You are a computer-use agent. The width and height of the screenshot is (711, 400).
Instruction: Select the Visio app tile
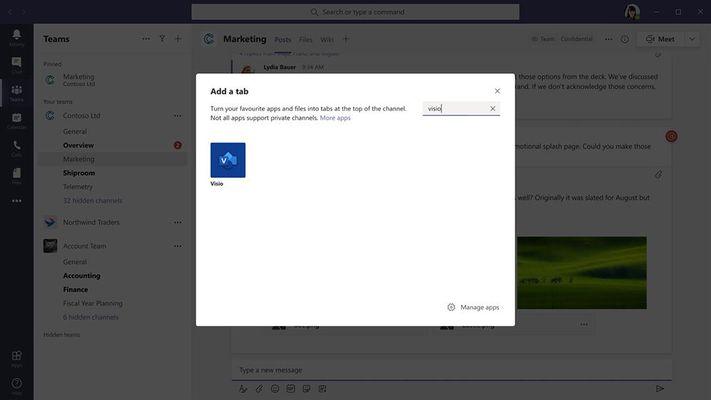228,160
